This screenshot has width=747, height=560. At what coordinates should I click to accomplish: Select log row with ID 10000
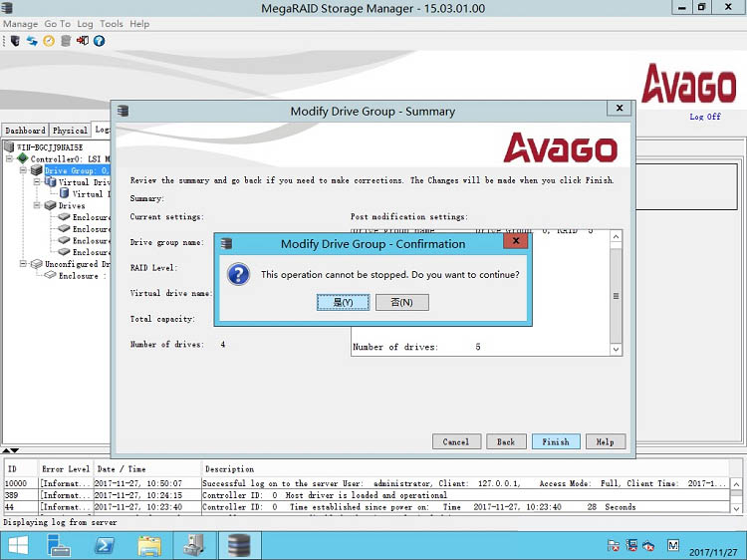click(x=367, y=483)
